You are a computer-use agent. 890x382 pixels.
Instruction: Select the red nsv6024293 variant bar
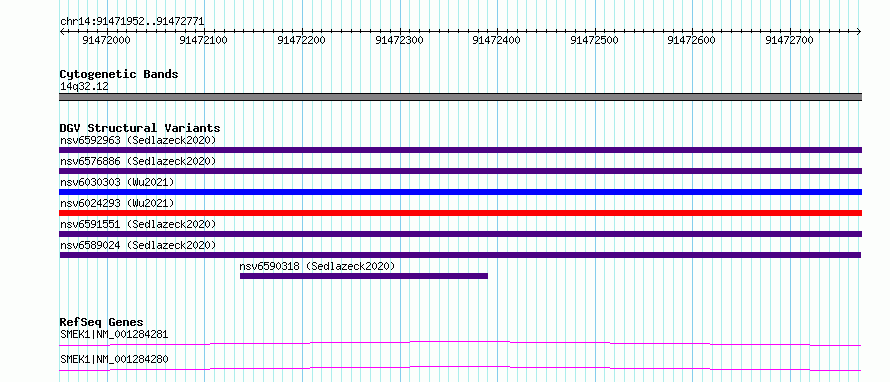[460, 213]
